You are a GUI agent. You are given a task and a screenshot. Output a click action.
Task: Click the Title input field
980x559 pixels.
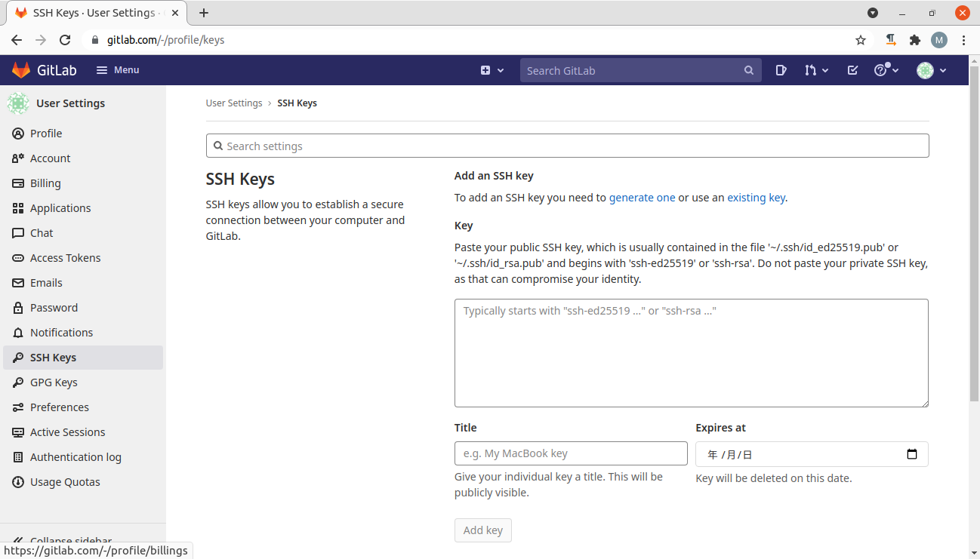[x=570, y=453]
